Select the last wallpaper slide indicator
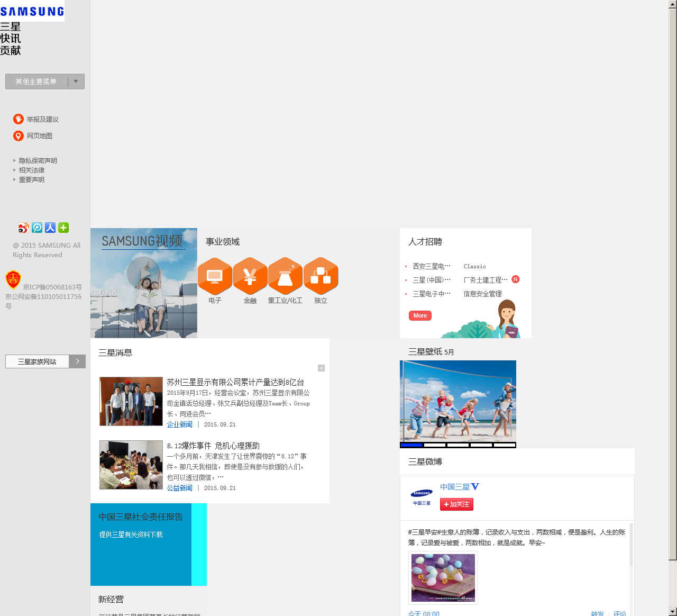This screenshot has width=677, height=616. pyautogui.click(x=505, y=445)
